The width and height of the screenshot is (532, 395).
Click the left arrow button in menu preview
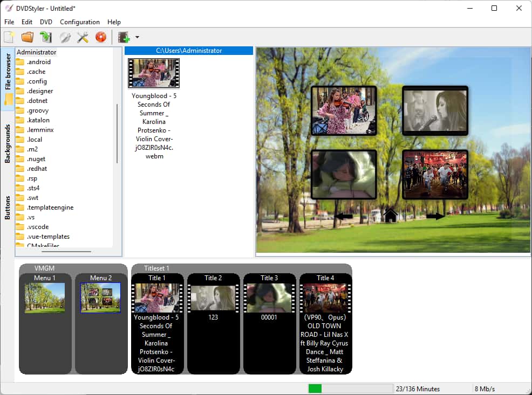(x=344, y=216)
